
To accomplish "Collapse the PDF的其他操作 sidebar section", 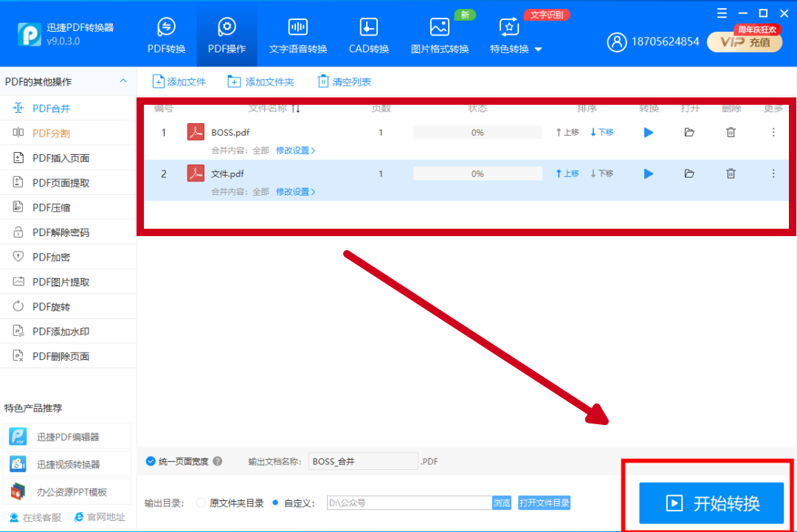I will 123,81.
